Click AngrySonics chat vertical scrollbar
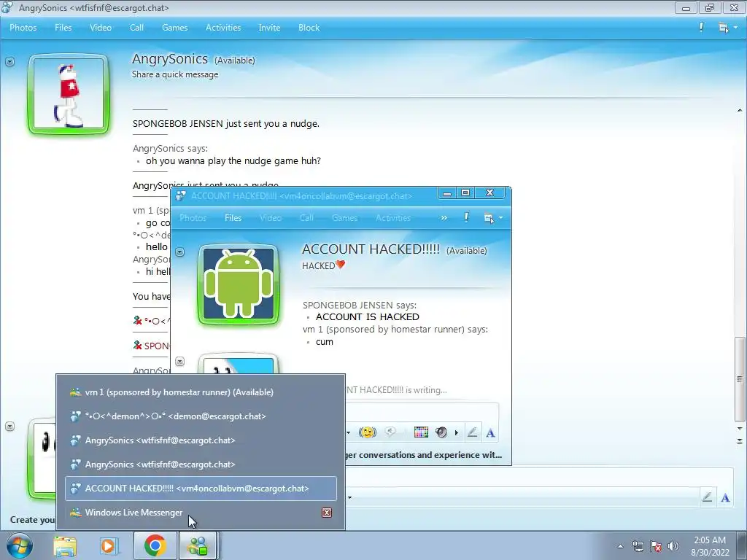 (740, 378)
